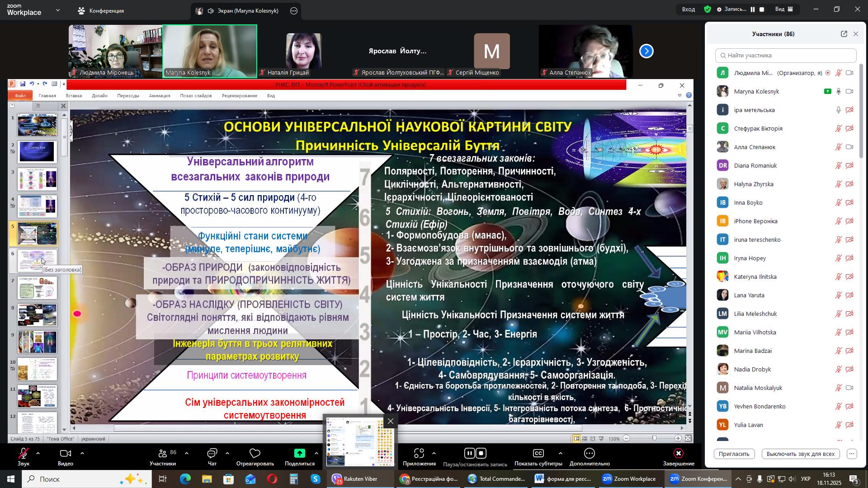Viewport: 868px width, 488px height.
Task: Switch to the Conference tab
Action: pyautogui.click(x=101, y=10)
